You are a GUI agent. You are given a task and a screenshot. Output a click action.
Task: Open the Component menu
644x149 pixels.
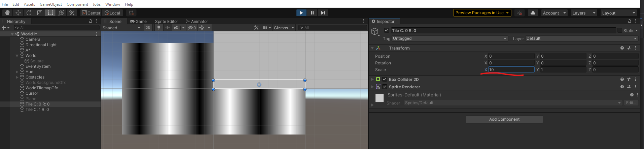(x=77, y=4)
